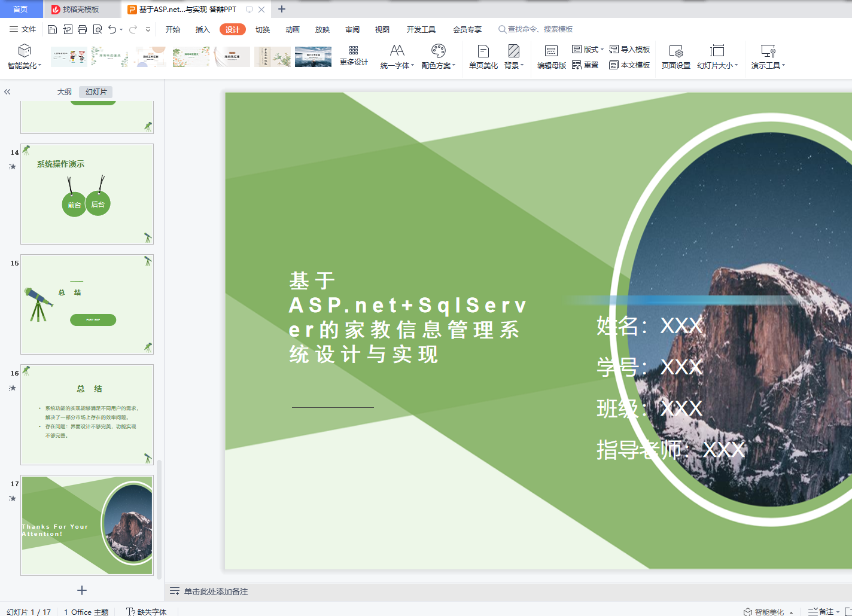The width and height of the screenshot is (852, 616).
Task: Open Print Preview icon
Action: [x=98, y=29]
